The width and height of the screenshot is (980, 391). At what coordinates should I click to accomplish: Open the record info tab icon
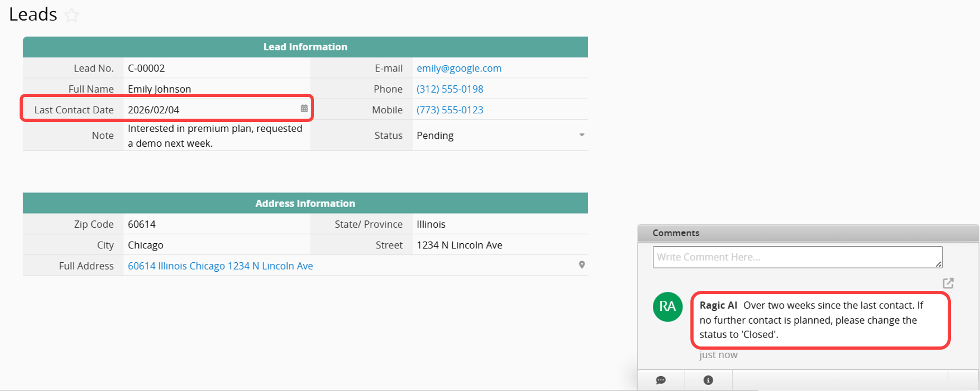708,380
